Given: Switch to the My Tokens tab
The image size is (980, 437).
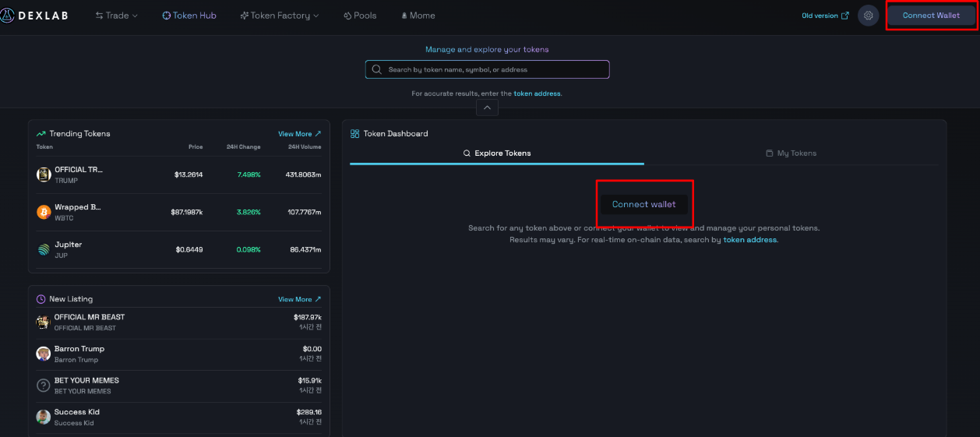Looking at the screenshot, I should [x=791, y=153].
